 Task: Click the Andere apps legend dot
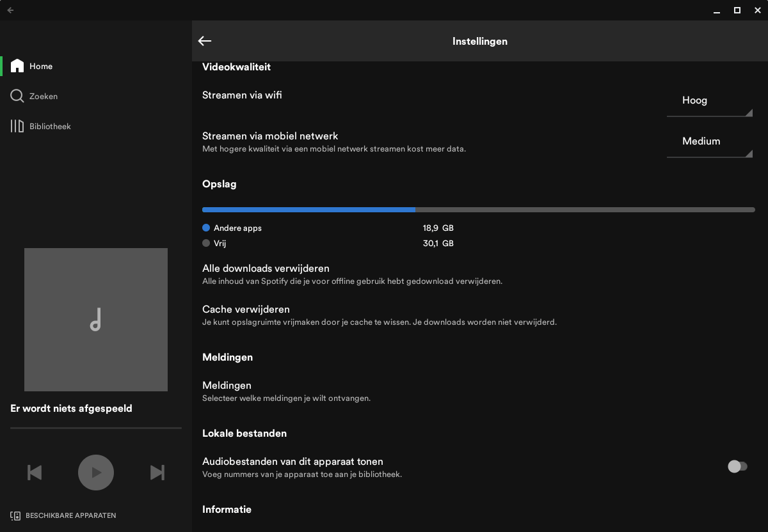(206, 228)
